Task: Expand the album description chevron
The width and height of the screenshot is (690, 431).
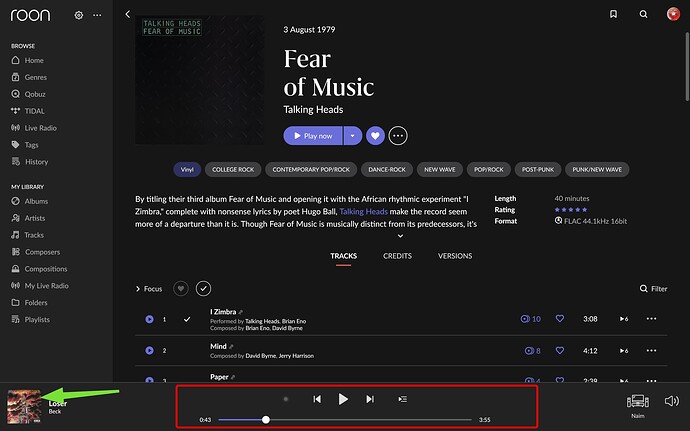Action: click(400, 236)
